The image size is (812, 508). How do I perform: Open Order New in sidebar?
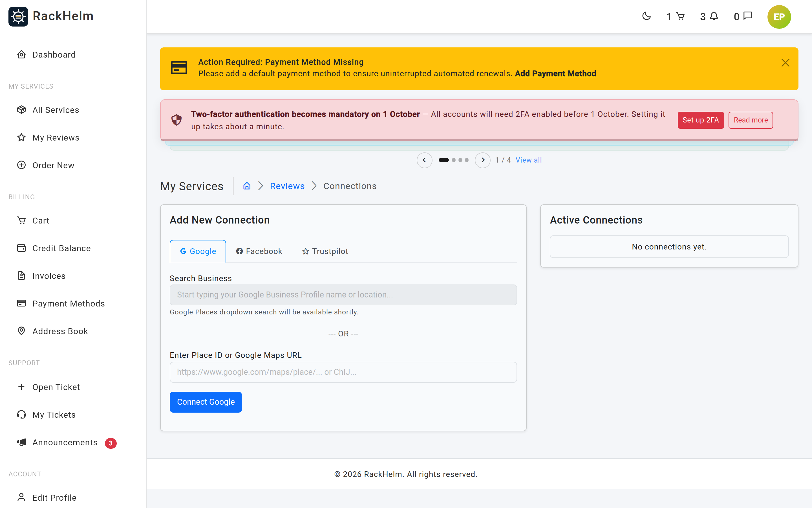point(53,165)
